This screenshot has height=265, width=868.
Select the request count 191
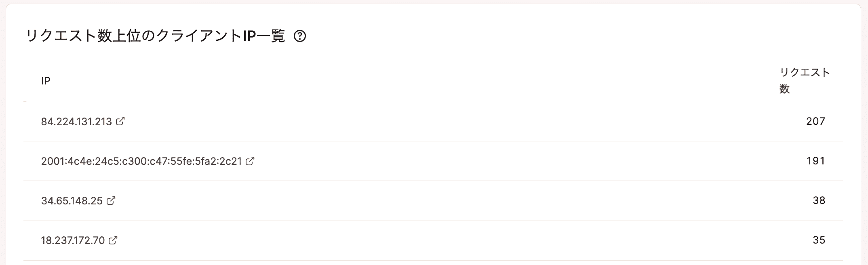click(815, 161)
